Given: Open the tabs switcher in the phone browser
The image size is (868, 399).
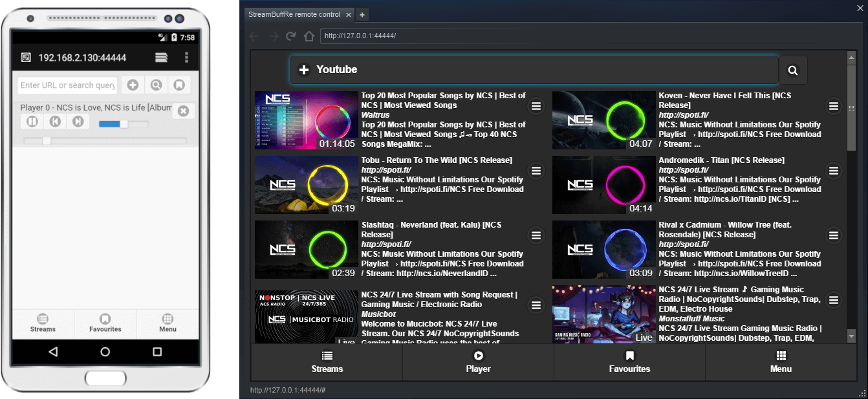Looking at the screenshot, I should [160, 57].
